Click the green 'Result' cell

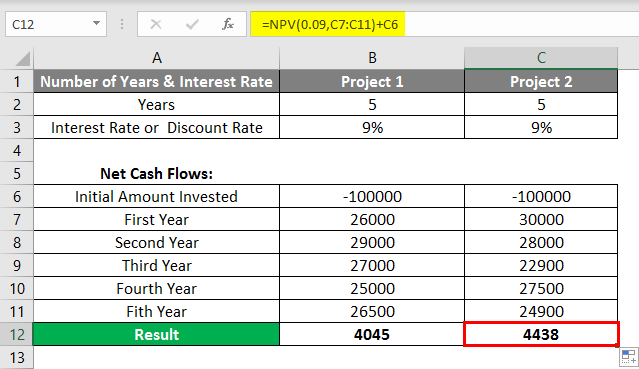156,334
